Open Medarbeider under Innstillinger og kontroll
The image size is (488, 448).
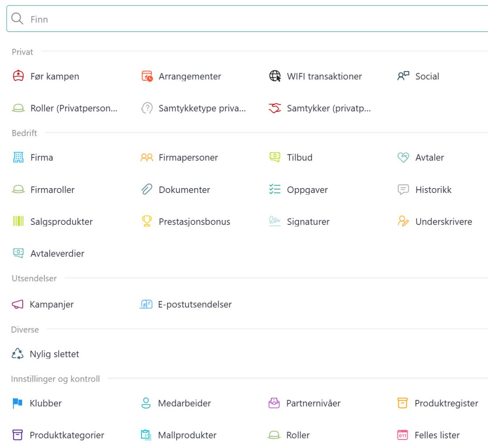[x=176, y=403]
